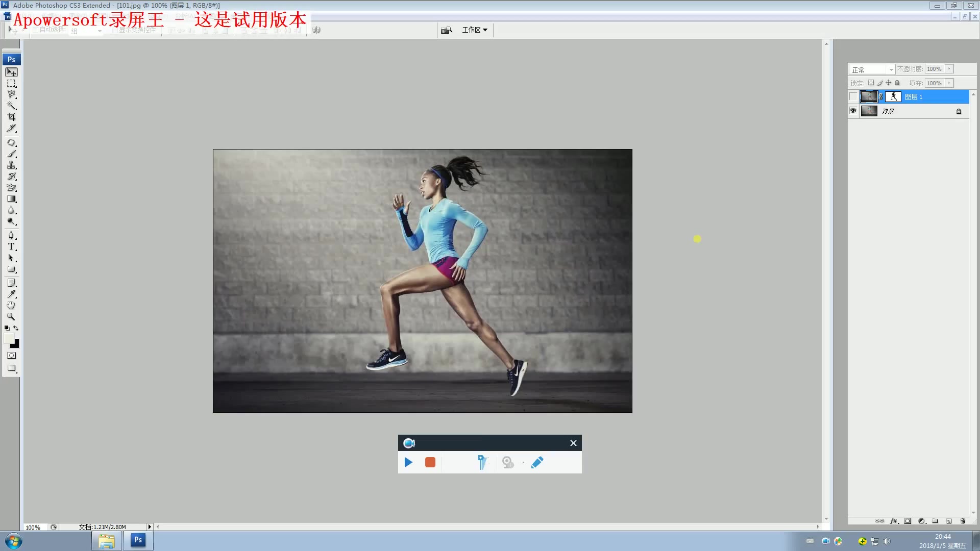Toggle lock transparent pixels

pos(871,83)
